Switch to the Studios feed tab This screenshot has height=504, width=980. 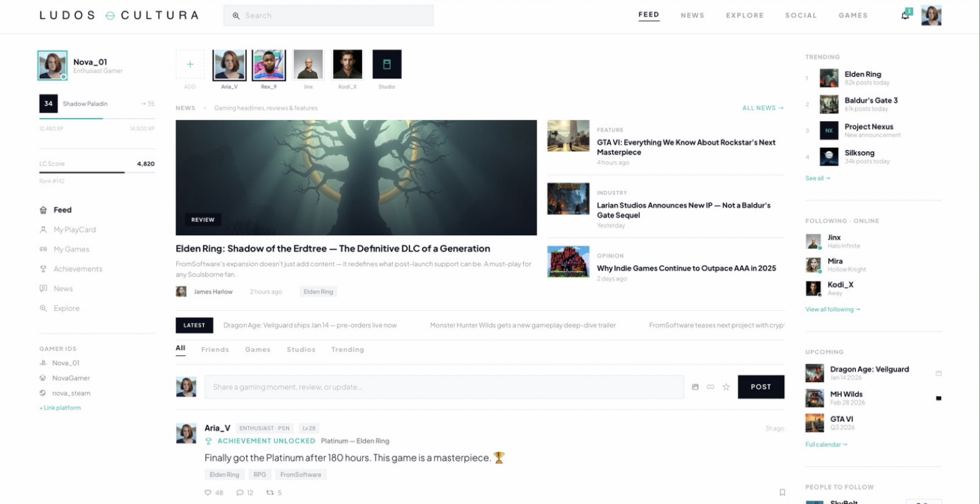tap(301, 349)
